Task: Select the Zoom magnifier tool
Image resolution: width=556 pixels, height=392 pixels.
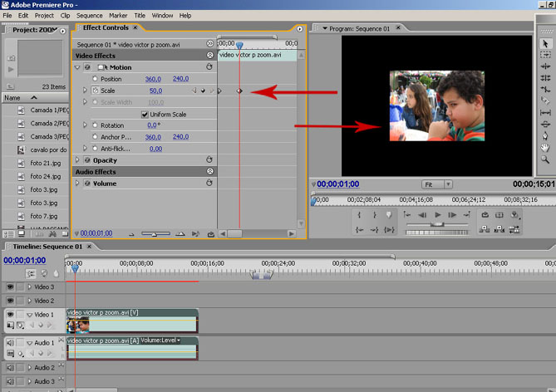Action: click(545, 159)
